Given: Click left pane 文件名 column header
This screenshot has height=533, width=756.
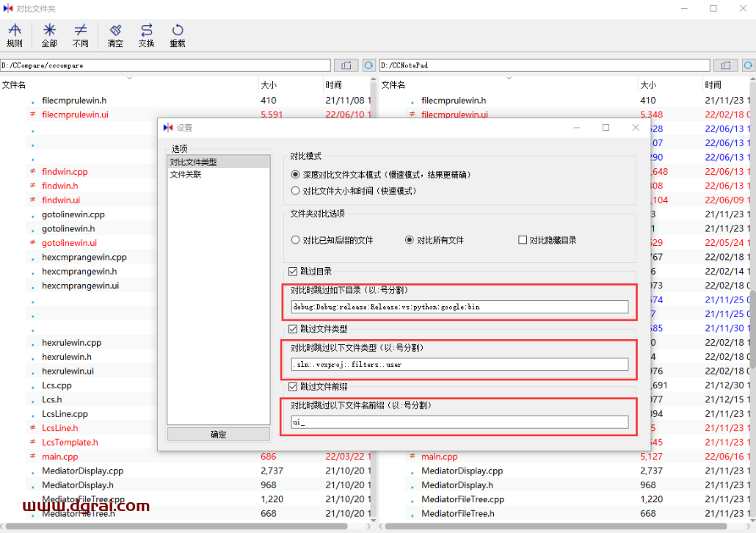Looking at the screenshot, I should click(129, 85).
